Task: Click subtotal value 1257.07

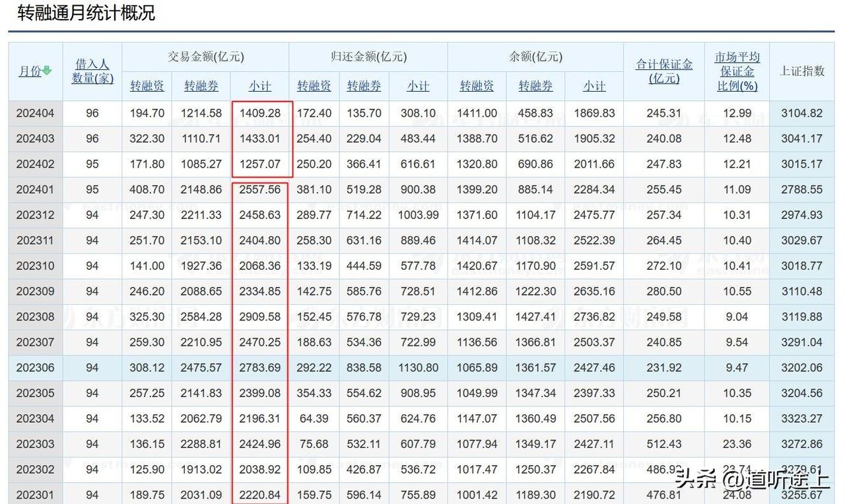Action: pyautogui.click(x=260, y=164)
